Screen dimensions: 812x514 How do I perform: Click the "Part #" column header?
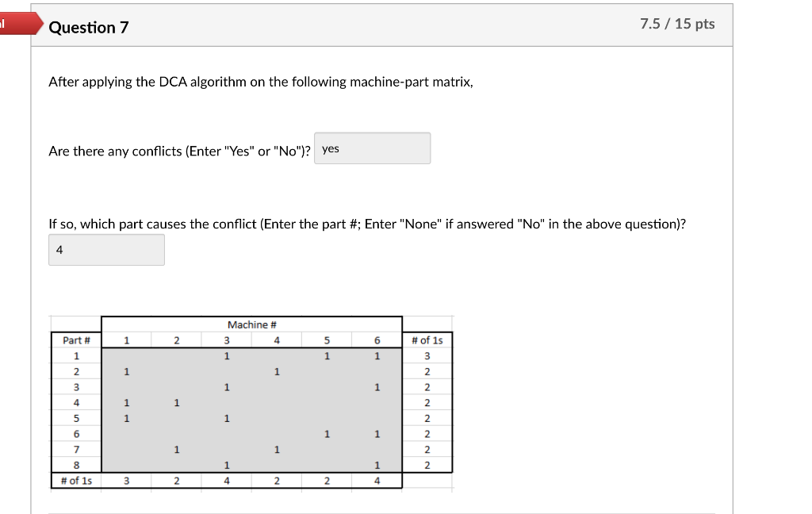pos(76,339)
